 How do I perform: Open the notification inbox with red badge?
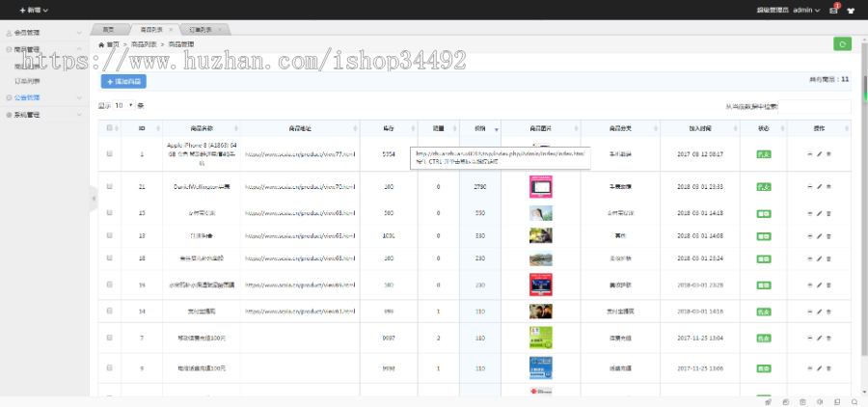(x=834, y=10)
